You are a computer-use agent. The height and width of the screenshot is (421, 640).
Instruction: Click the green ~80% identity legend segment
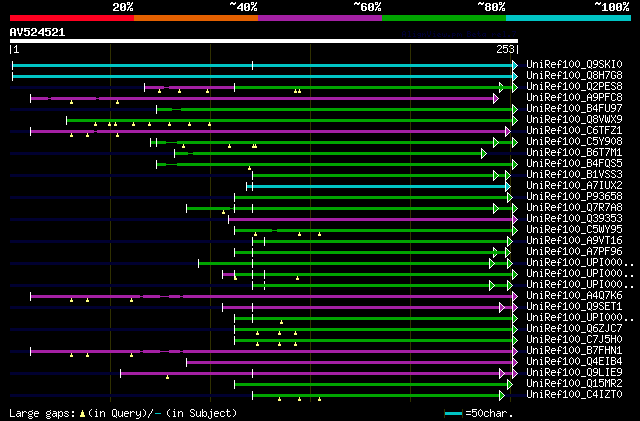tap(444, 18)
